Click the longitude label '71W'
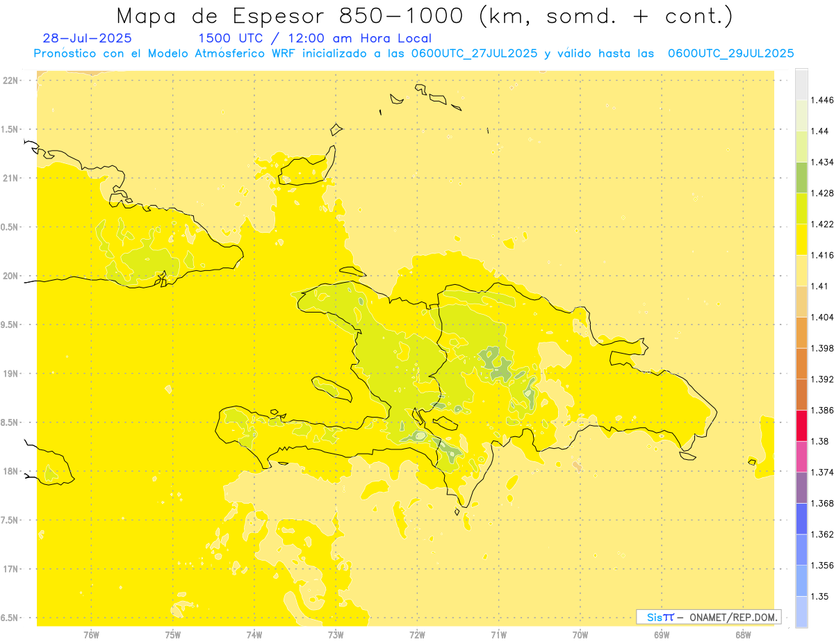The width and height of the screenshot is (834, 644). (498, 635)
